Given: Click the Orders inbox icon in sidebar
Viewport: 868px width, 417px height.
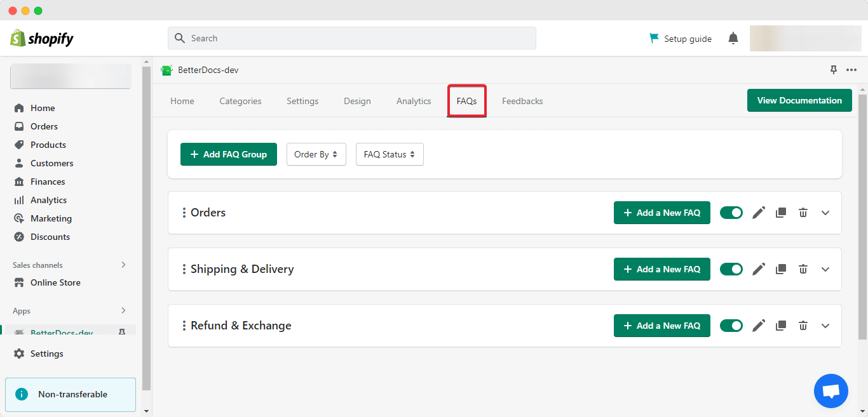Looking at the screenshot, I should [19, 126].
